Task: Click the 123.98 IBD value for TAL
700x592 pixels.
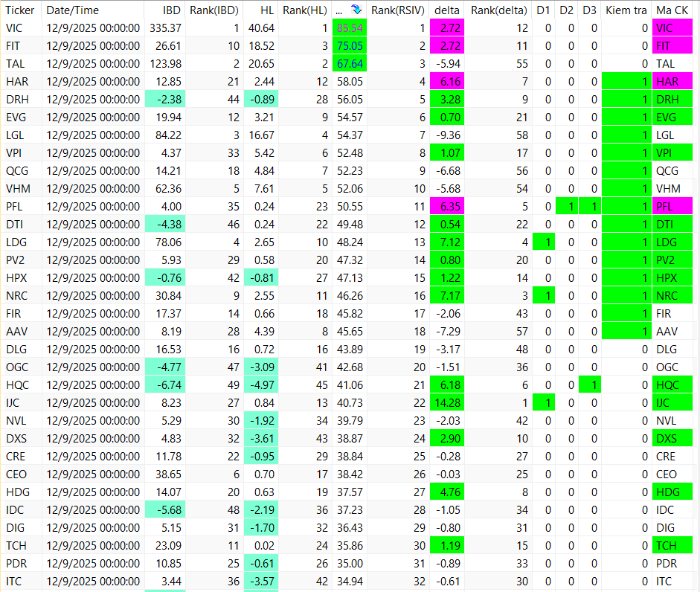Action: click(x=166, y=64)
